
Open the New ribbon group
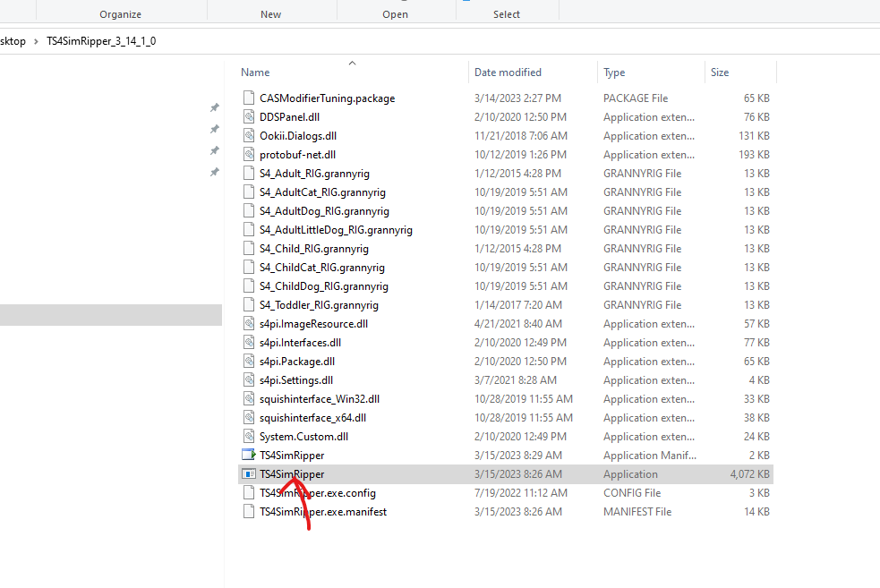tap(270, 13)
